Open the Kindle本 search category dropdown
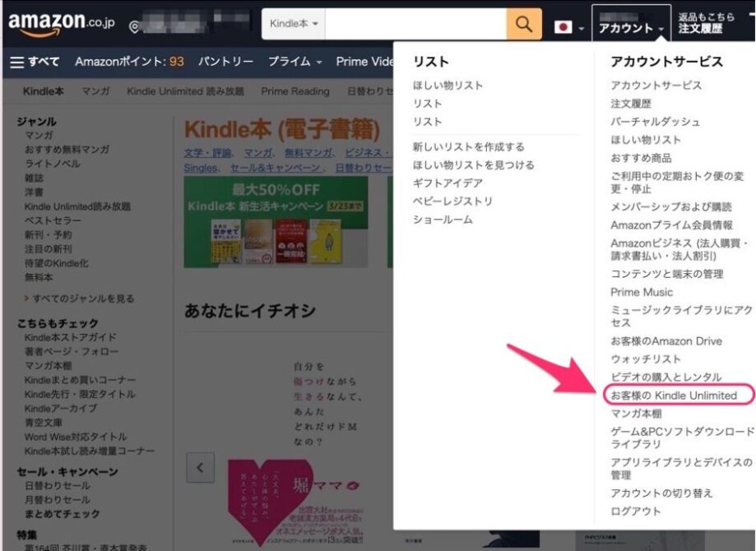 click(294, 24)
